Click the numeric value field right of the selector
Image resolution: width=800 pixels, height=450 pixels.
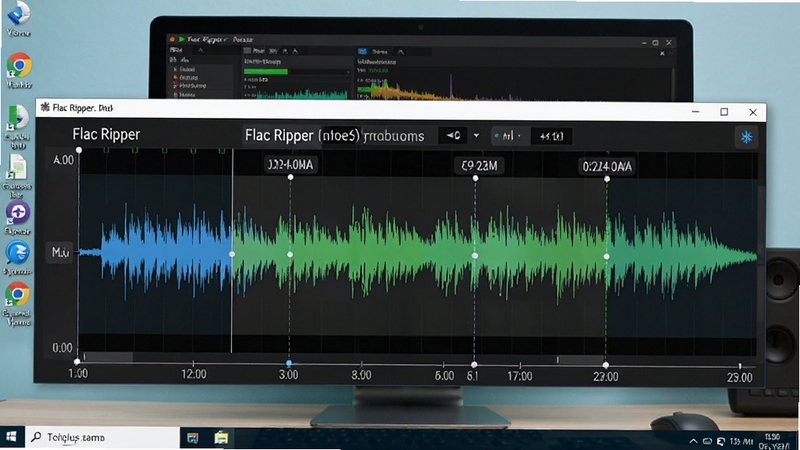(x=551, y=136)
